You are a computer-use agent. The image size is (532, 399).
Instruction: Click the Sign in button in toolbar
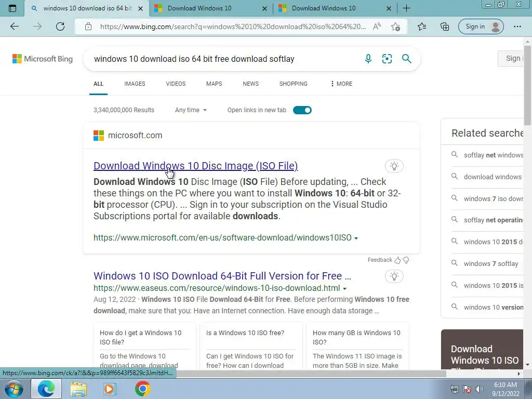(481, 26)
